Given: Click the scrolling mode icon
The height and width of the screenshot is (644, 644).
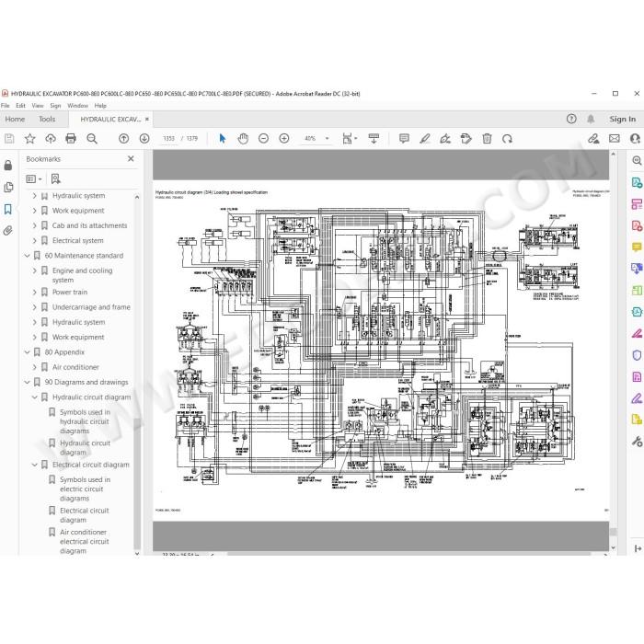Looking at the screenshot, I should click(x=374, y=139).
